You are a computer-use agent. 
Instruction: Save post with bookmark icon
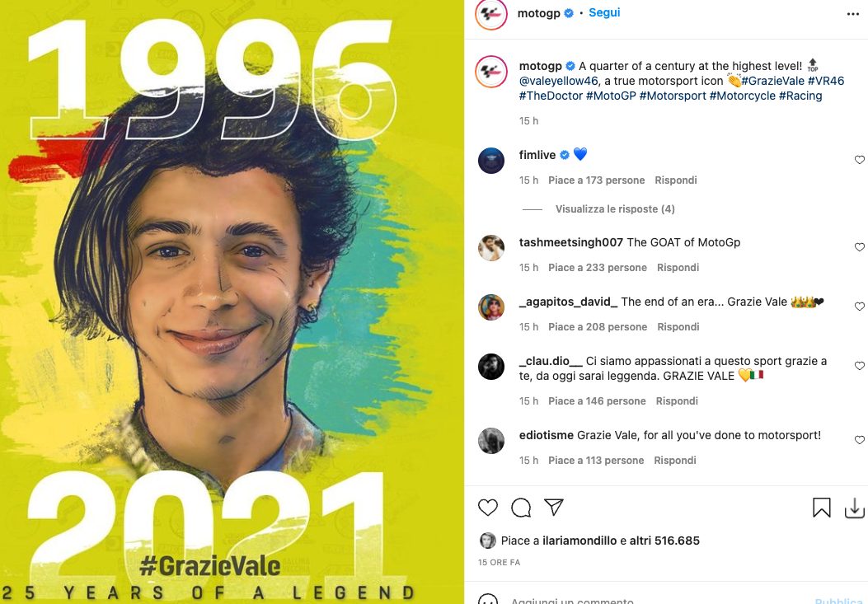pos(822,507)
